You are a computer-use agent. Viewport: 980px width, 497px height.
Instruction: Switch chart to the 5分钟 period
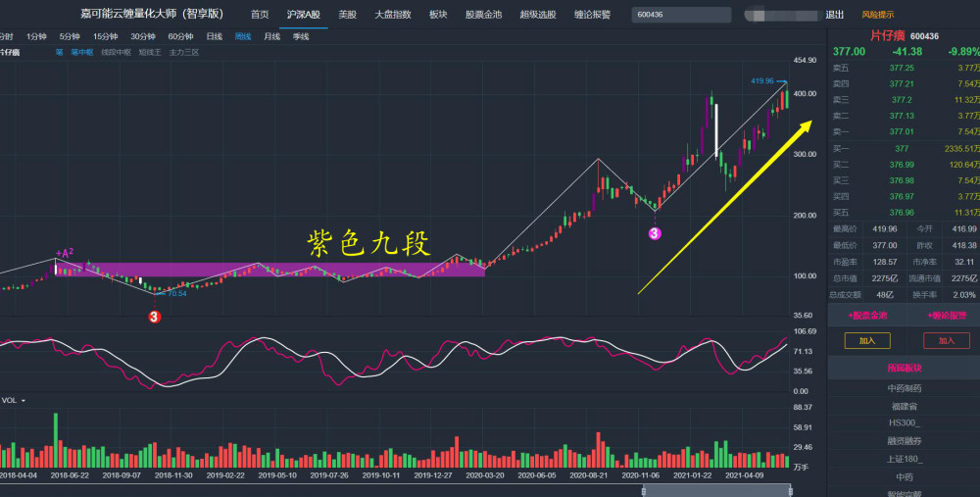tap(70, 36)
